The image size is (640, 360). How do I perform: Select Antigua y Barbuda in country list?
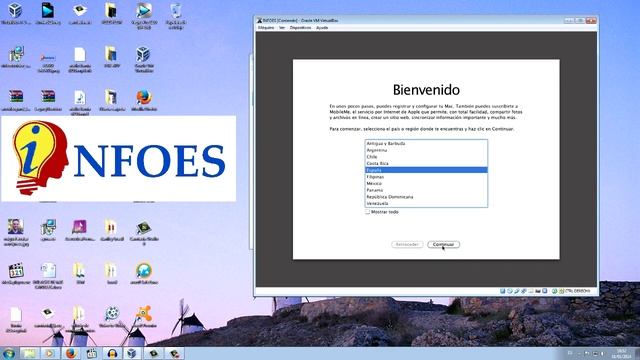[x=426, y=144]
